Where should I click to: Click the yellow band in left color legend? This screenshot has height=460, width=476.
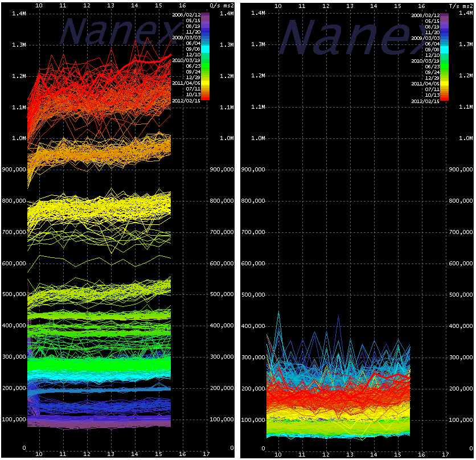tap(206, 84)
